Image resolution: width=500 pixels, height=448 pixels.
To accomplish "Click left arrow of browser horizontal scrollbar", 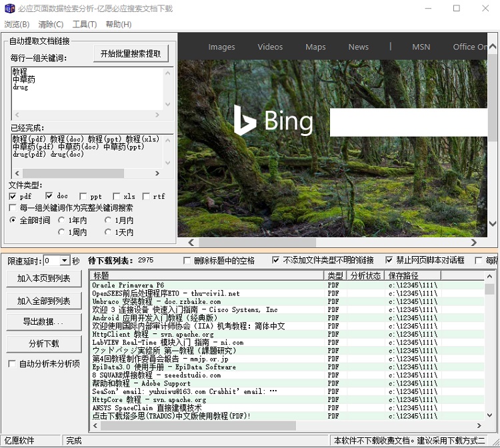I will pos(191,243).
